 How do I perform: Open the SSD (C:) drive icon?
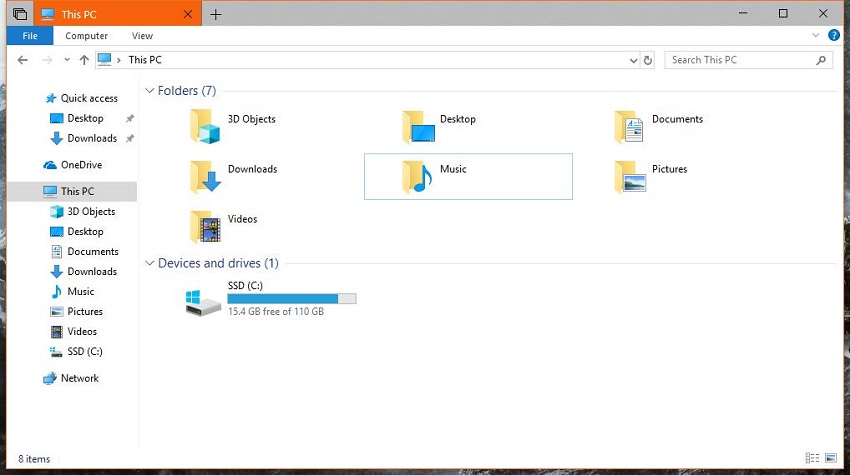(x=203, y=301)
